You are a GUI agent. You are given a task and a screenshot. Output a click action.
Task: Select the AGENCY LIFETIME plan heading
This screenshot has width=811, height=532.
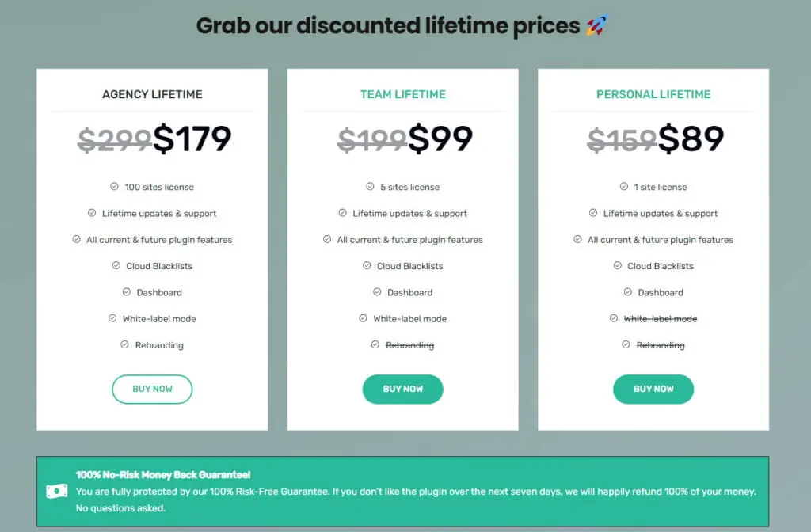click(x=152, y=93)
